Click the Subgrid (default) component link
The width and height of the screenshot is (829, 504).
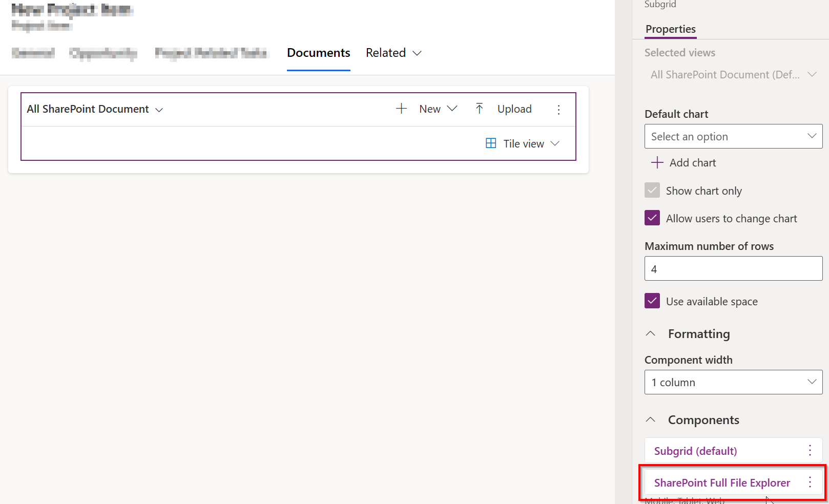pos(695,451)
